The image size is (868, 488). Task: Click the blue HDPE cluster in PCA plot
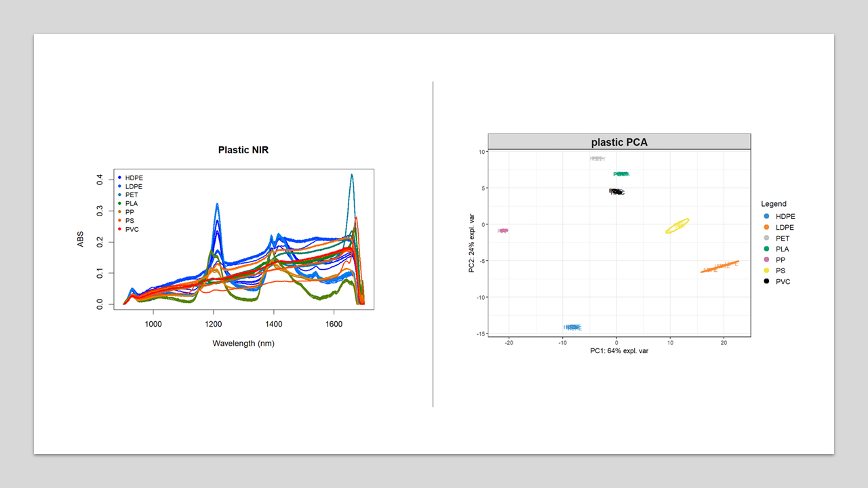click(573, 327)
